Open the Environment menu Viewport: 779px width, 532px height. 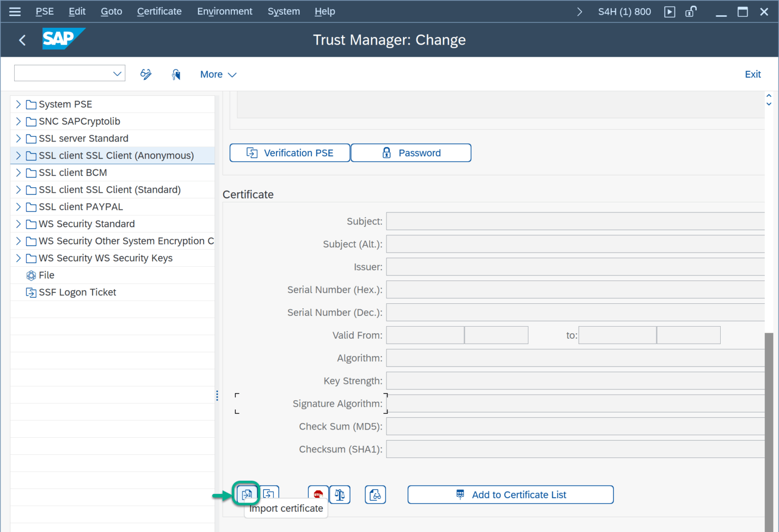pos(224,12)
